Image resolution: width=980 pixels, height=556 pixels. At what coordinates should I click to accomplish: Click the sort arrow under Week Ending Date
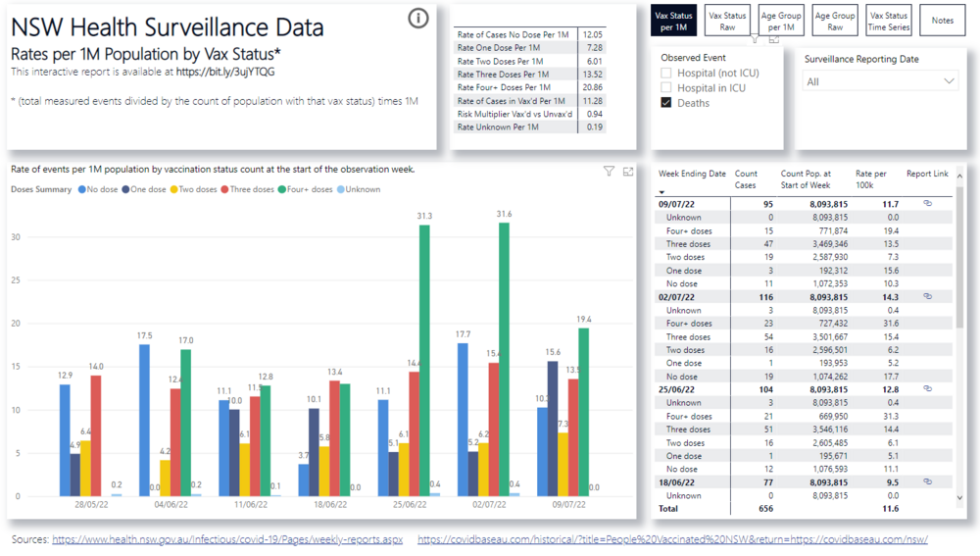(661, 192)
